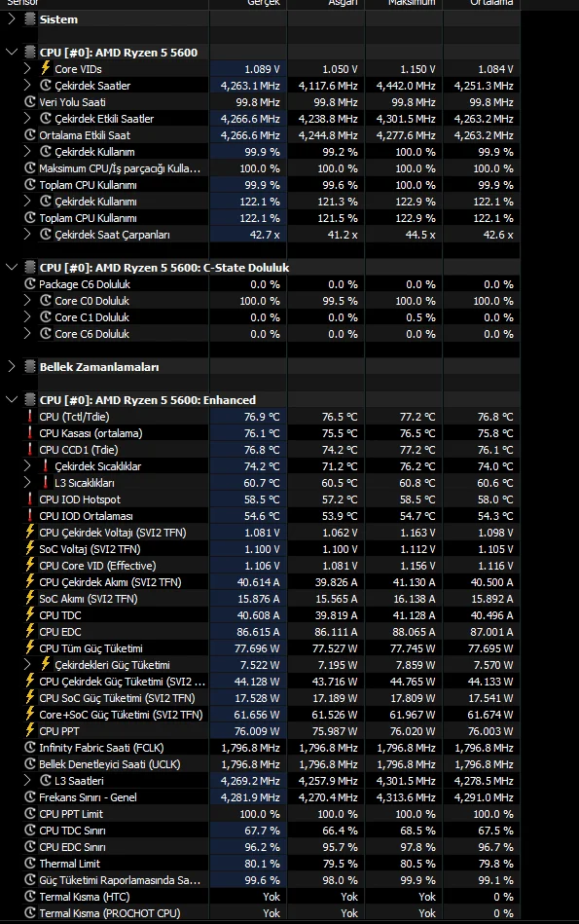Collapse the C-State Doluluk group
Image resolution: width=579 pixels, height=924 pixels.
[x=12, y=268]
